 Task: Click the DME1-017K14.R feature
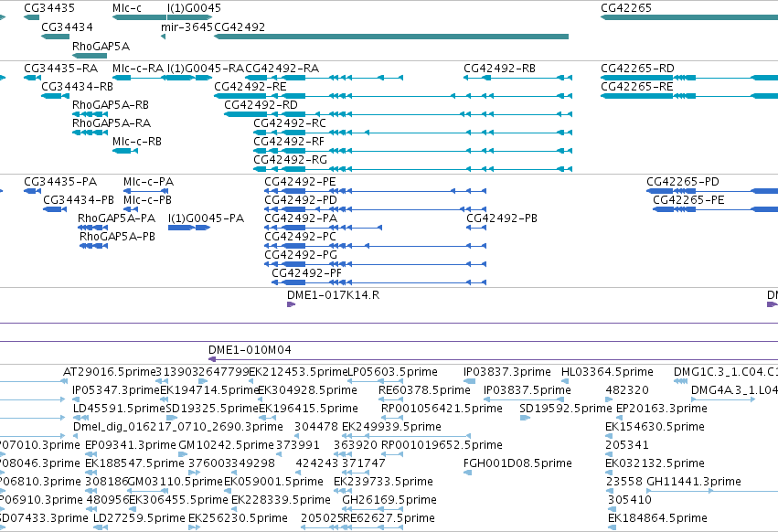[x=292, y=304]
